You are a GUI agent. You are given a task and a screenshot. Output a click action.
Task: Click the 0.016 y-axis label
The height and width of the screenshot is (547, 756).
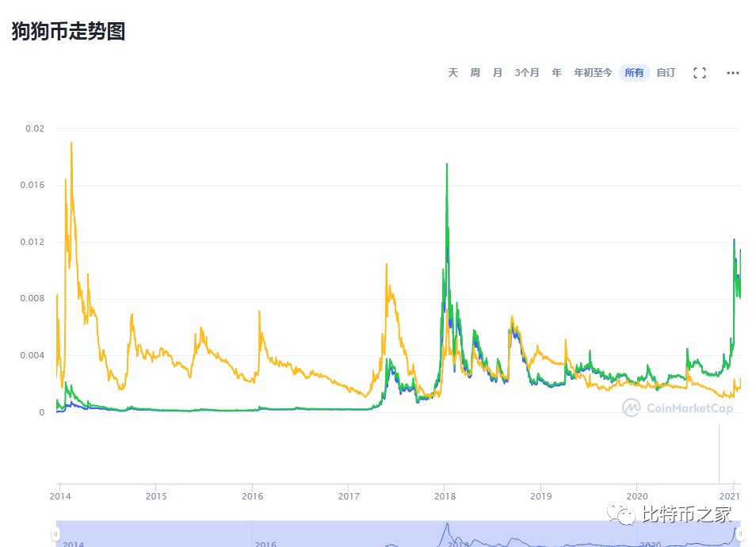(x=32, y=186)
